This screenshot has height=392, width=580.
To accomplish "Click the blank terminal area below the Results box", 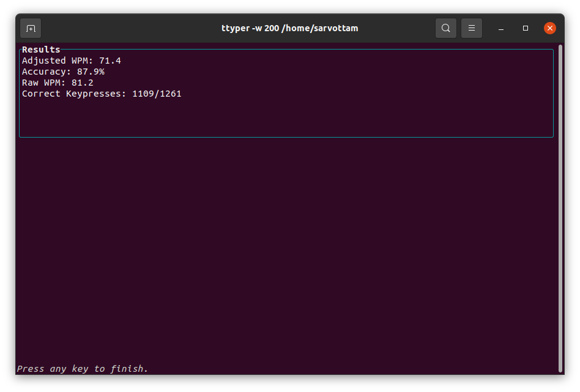I will click(287, 250).
